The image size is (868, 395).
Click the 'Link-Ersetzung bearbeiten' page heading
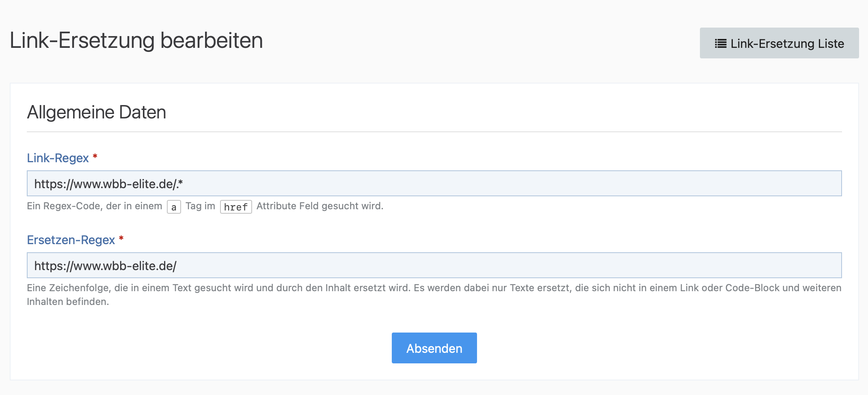click(136, 41)
